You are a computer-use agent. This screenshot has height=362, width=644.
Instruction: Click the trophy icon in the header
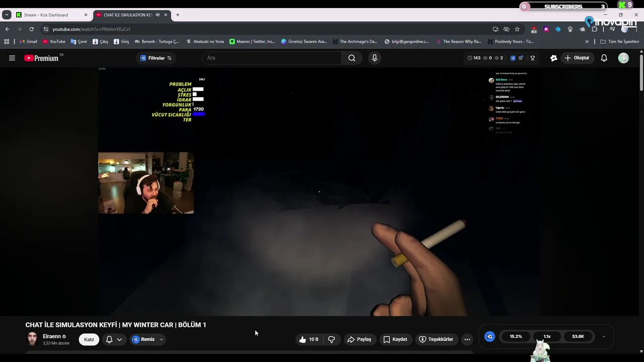tap(532, 58)
